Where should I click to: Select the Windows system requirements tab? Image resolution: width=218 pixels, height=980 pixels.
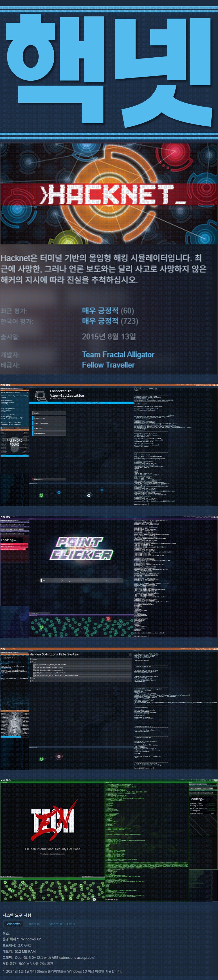[13, 924]
